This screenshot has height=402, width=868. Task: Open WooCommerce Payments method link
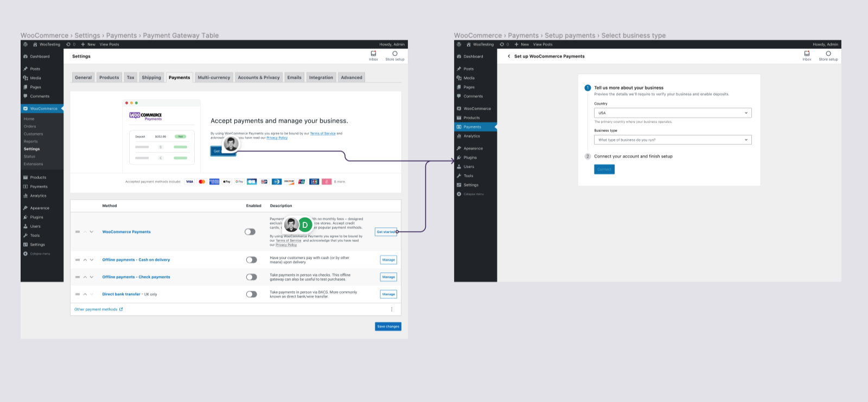pyautogui.click(x=126, y=232)
